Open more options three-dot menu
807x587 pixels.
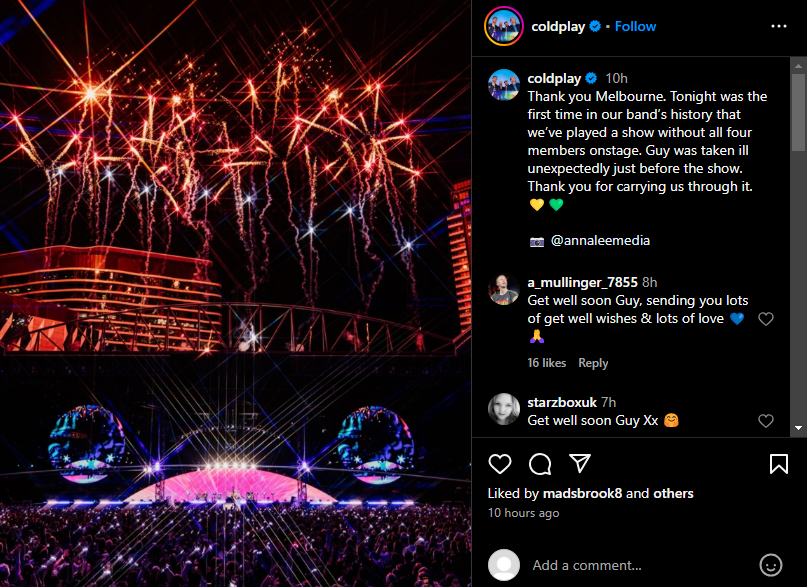pos(778,27)
